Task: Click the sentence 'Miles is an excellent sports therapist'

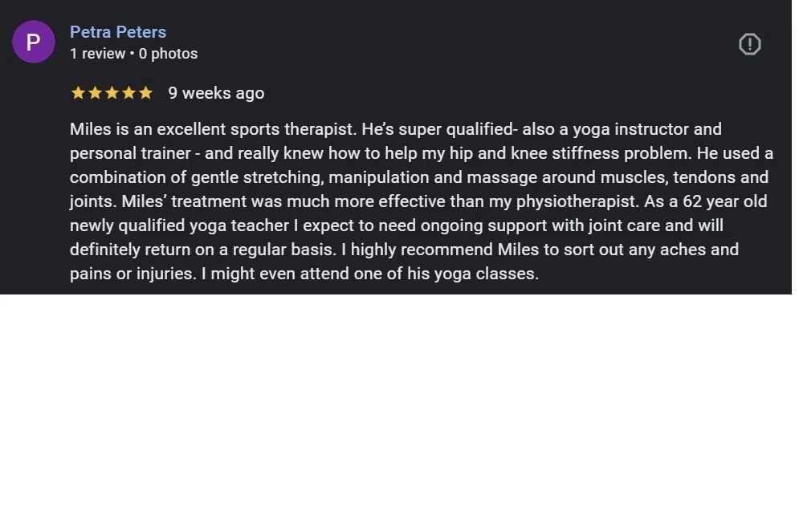Action: pyautogui.click(x=213, y=129)
